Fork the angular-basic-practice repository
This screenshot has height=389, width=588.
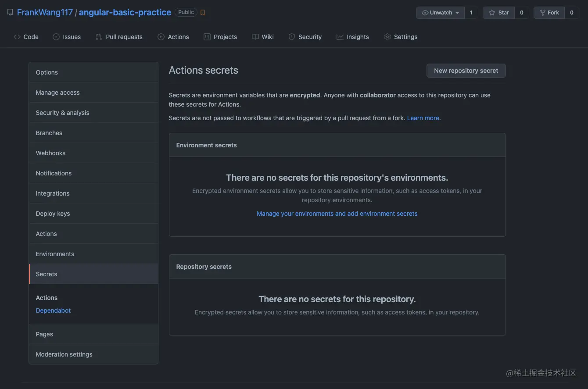[549, 13]
